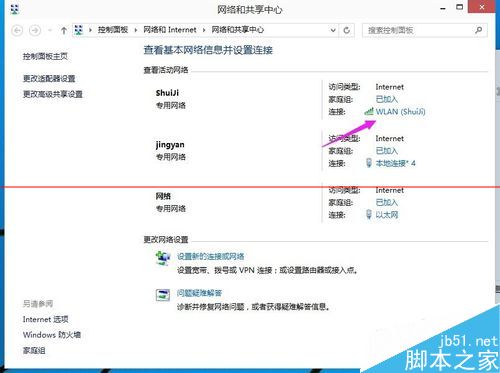This screenshot has height=373, width=500.
Task: Click 已加入 homegroup link for 网络
Action: point(387,202)
